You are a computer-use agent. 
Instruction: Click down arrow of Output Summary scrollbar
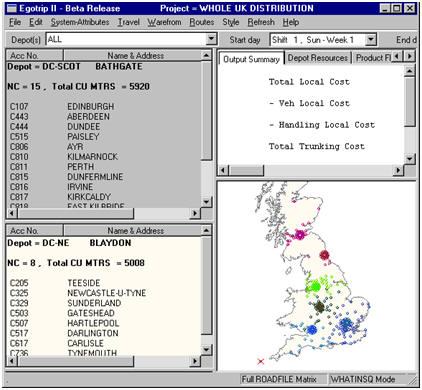coord(409,159)
